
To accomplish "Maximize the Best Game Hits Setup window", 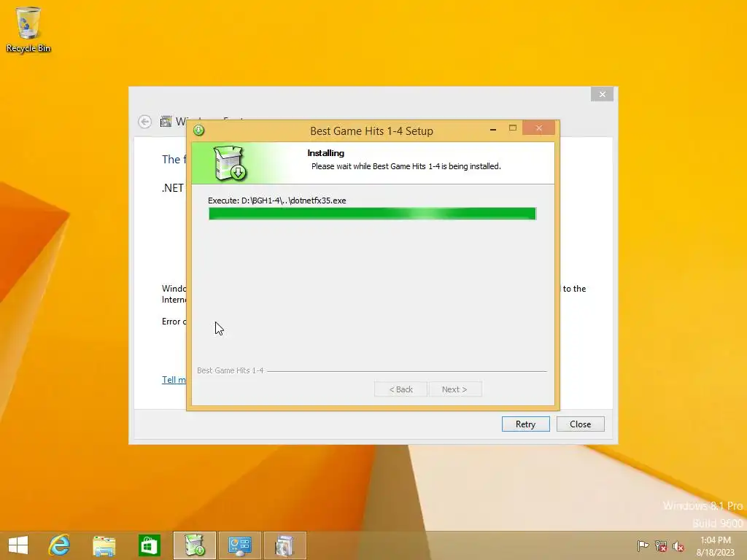I will 513,128.
